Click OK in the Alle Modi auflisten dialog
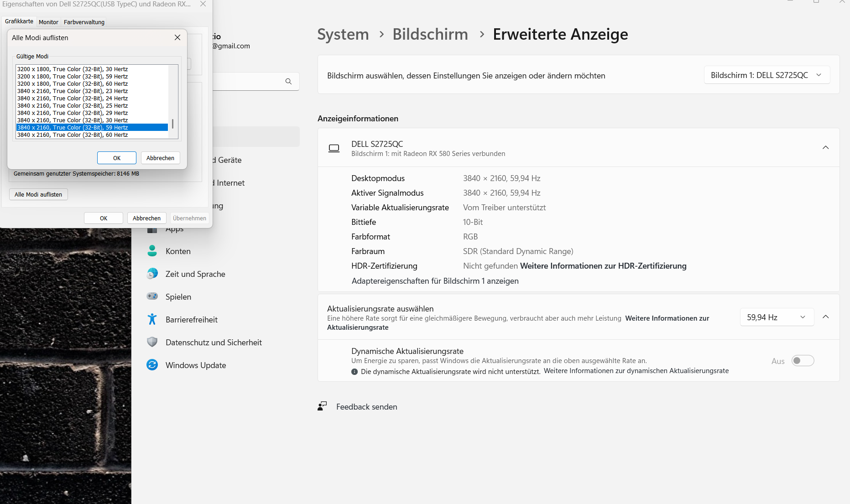The image size is (850, 504). coord(117,158)
